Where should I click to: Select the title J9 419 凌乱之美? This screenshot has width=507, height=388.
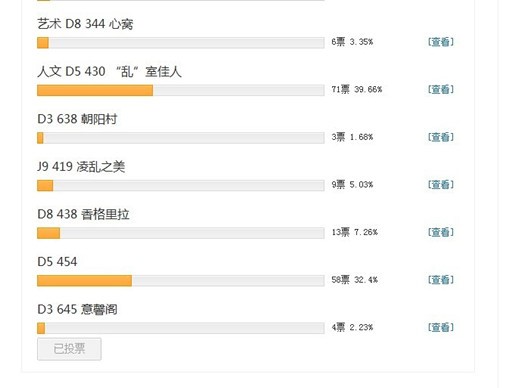(81, 166)
